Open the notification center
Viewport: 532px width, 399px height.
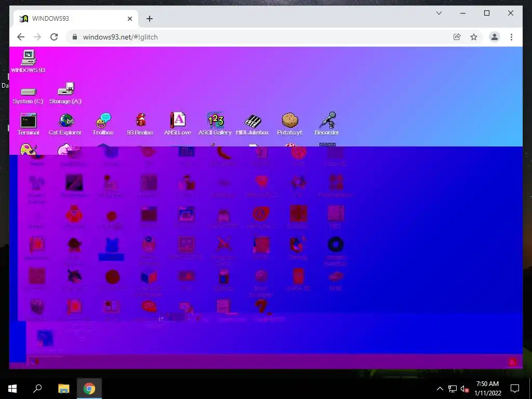coord(515,389)
